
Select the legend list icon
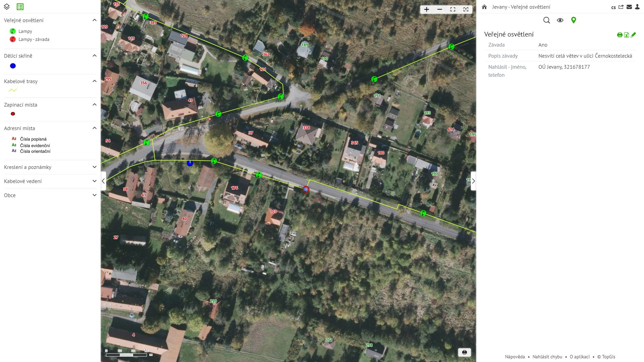20,7
